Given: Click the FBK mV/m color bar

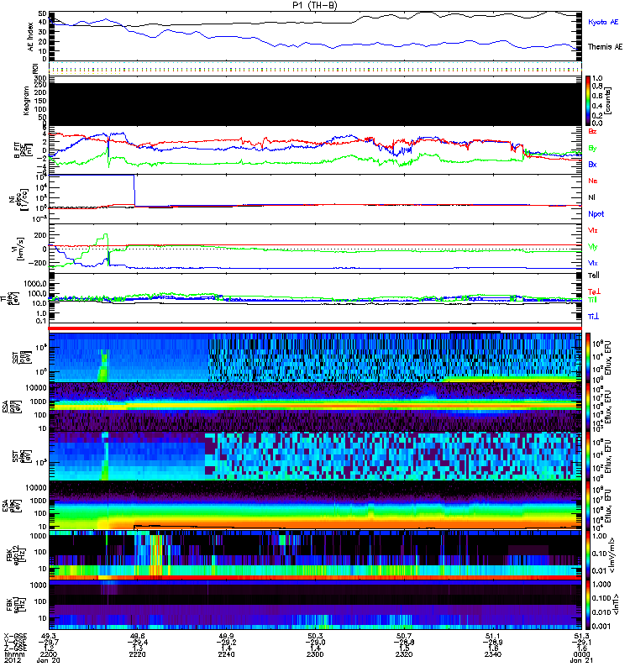Looking at the screenshot, I should tap(588, 555).
